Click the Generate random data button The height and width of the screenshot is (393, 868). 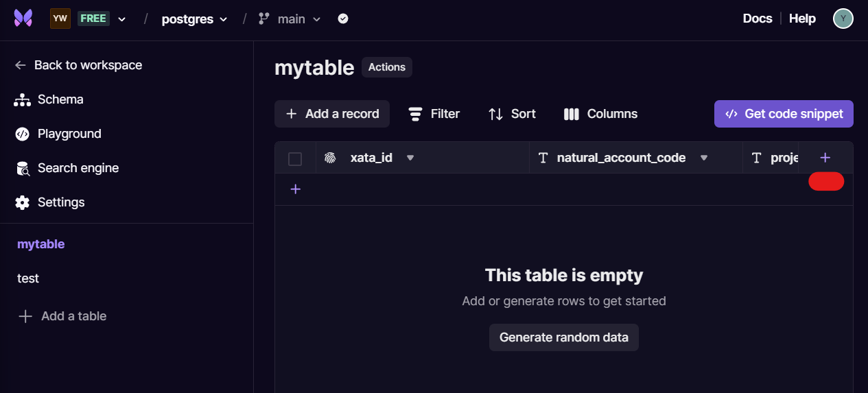point(563,337)
